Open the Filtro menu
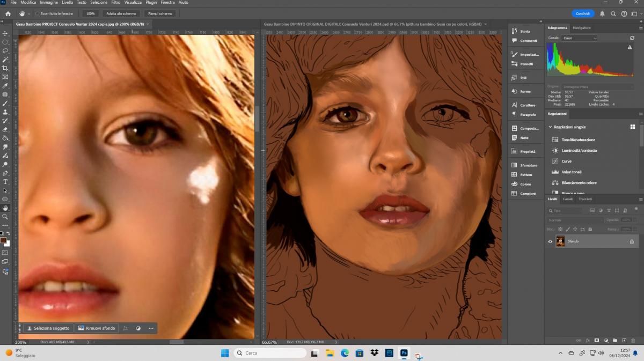 (116, 3)
